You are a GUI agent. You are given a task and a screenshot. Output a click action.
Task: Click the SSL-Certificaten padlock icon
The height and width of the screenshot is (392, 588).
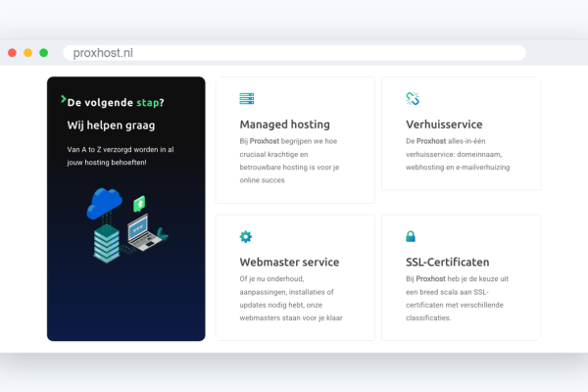point(411,236)
